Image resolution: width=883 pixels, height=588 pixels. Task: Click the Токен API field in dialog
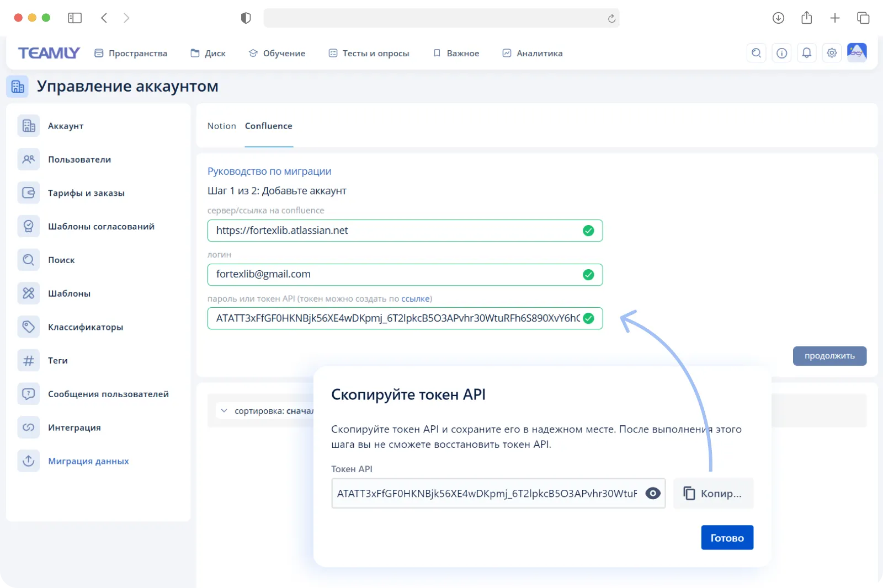point(498,493)
